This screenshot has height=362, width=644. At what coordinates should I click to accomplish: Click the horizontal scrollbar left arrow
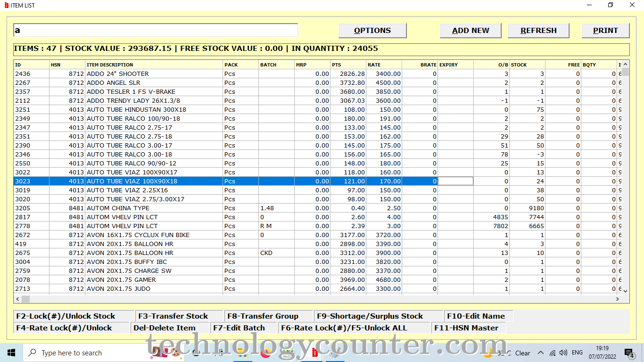click(17, 299)
